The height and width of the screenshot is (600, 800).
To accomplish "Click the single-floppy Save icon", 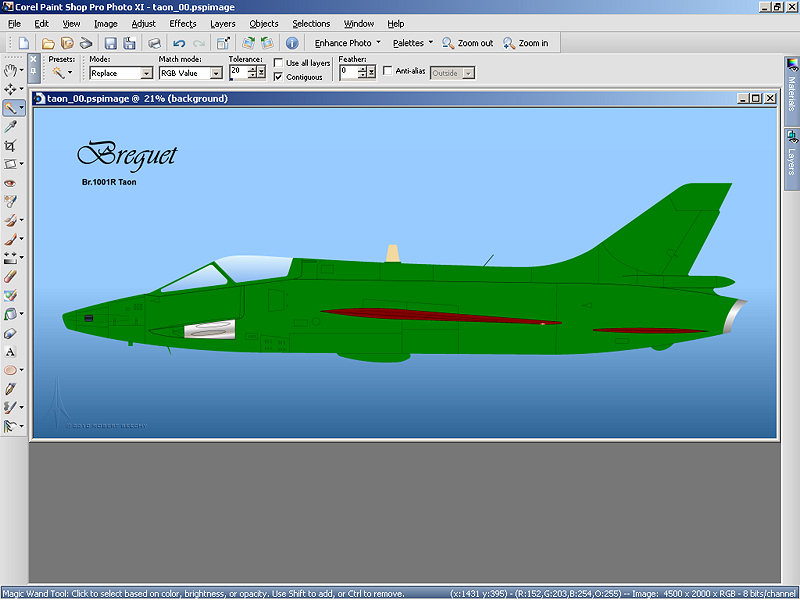I will coord(110,43).
